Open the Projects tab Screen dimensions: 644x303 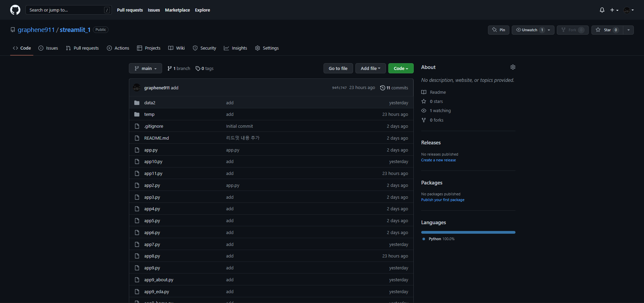[x=149, y=48]
